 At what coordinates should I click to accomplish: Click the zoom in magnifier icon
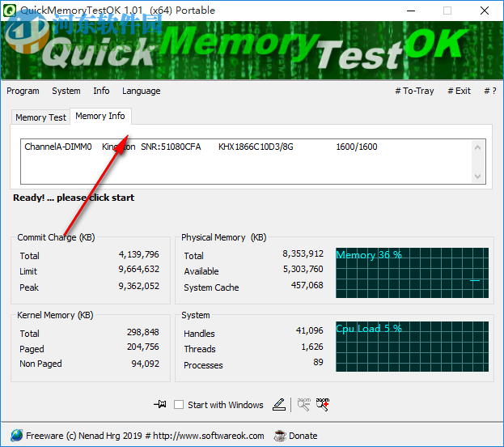[x=323, y=404]
